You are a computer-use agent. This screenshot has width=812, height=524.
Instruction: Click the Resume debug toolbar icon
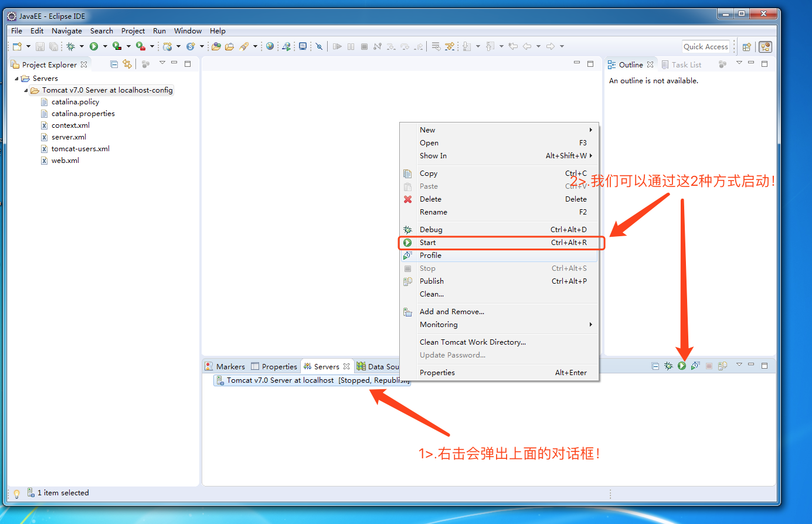337,46
